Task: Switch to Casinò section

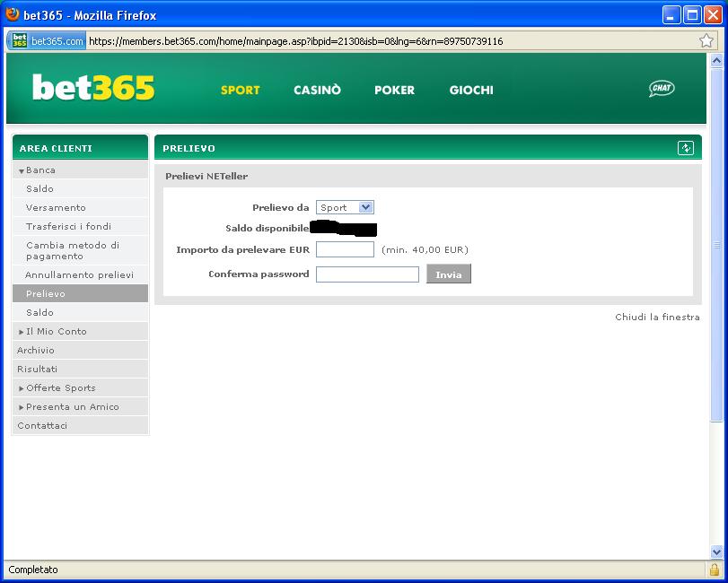Action: [317, 90]
